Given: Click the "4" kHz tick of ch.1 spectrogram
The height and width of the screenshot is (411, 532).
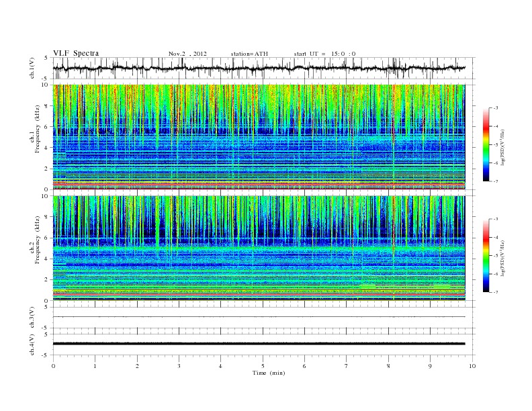Looking at the screenshot, I should [x=47, y=148].
